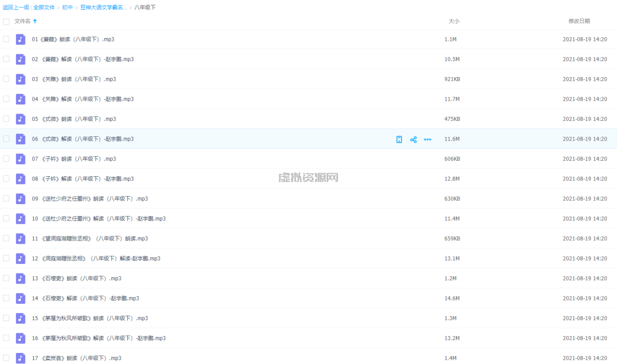
Task: Sort by the 修改日期 column header
Action: click(x=579, y=21)
